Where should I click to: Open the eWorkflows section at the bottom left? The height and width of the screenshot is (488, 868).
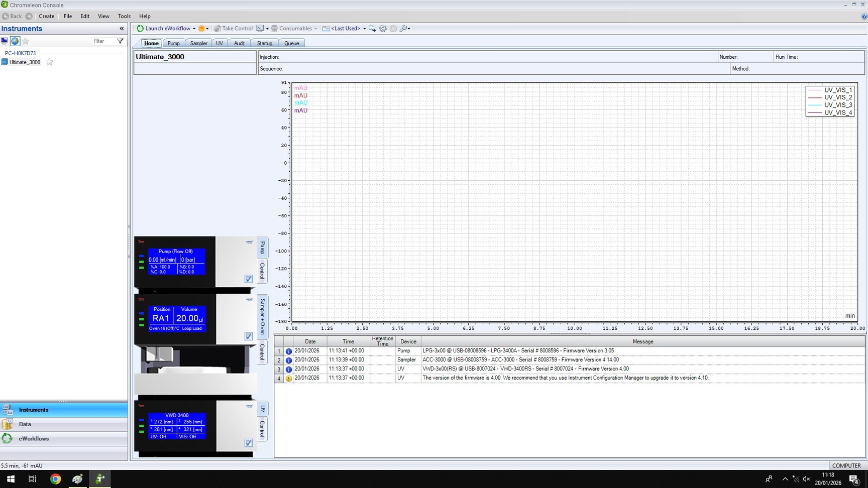(x=33, y=438)
